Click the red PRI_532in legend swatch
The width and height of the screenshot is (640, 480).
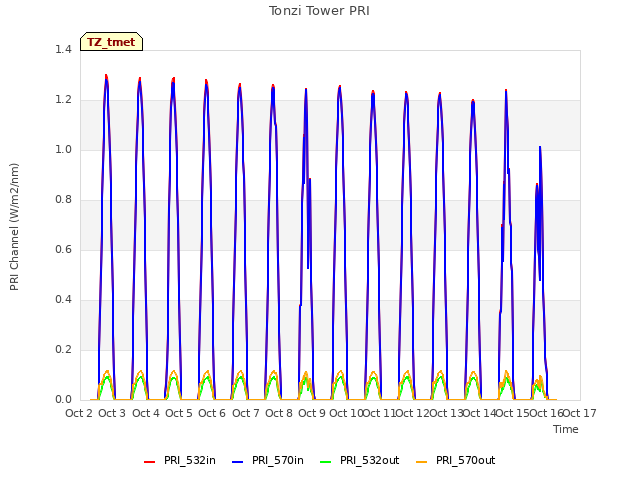(x=149, y=462)
